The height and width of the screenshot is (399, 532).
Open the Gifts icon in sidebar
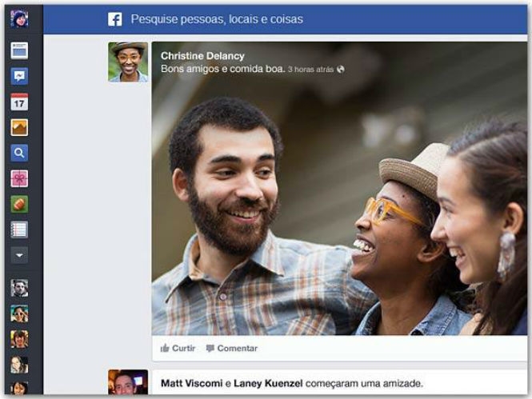pyautogui.click(x=19, y=178)
